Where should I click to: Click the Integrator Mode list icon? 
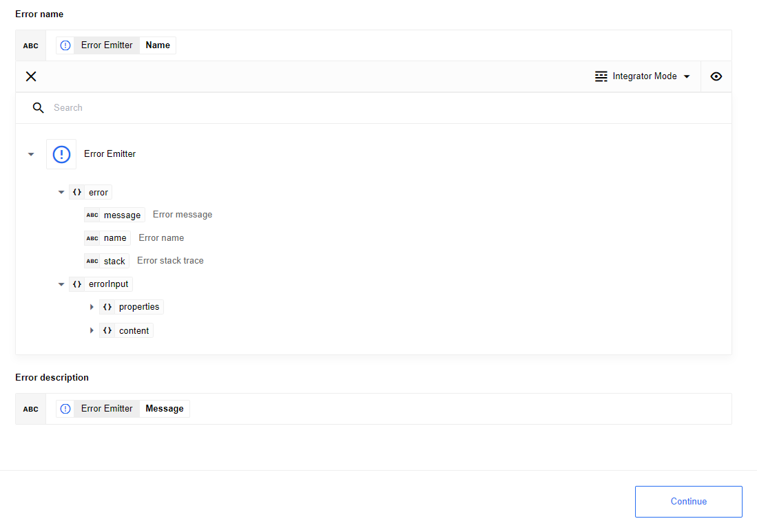[601, 76]
